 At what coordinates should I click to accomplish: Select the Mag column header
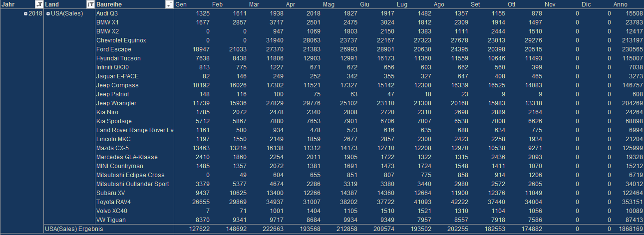click(x=328, y=4)
